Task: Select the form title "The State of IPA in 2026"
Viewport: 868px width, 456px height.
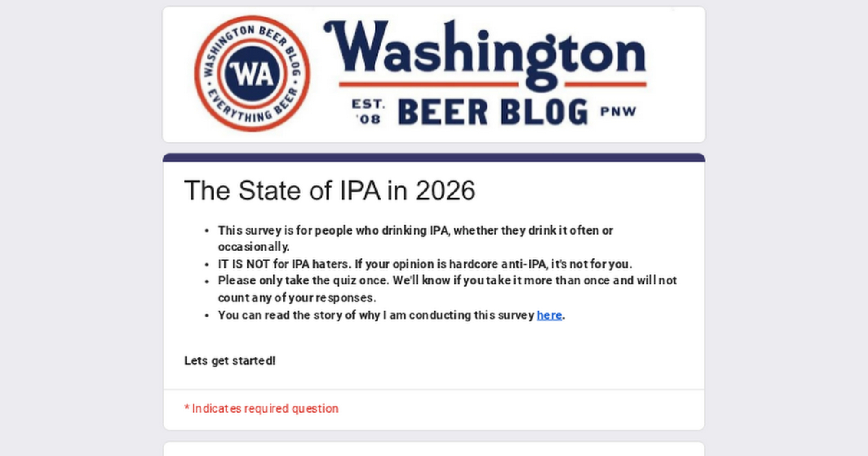Action: click(329, 190)
